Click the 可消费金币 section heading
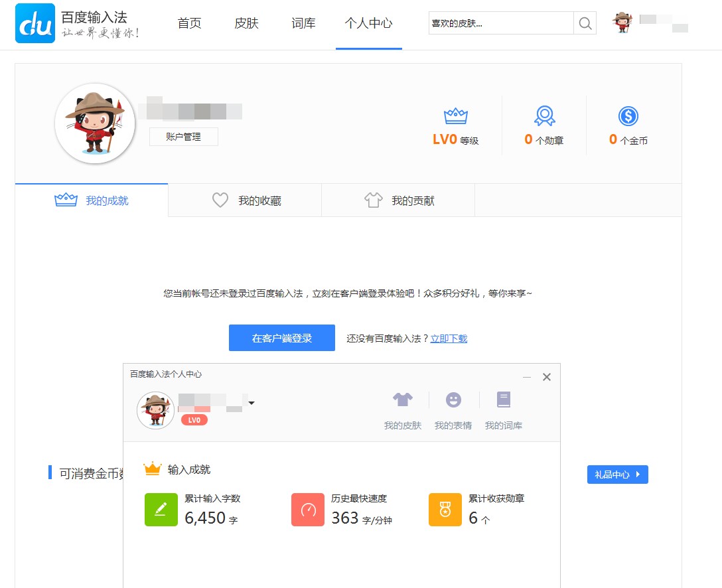 [x=92, y=473]
